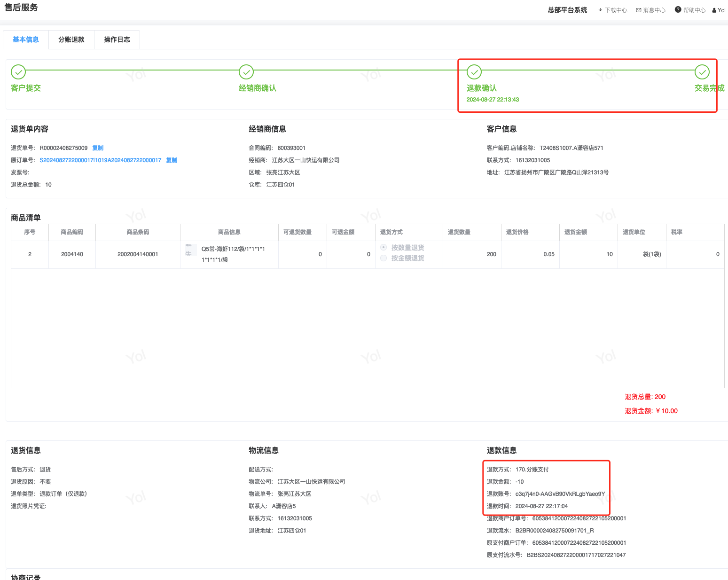Select the 按数量退货 radio option
This screenshot has width=728, height=580.
click(384, 247)
